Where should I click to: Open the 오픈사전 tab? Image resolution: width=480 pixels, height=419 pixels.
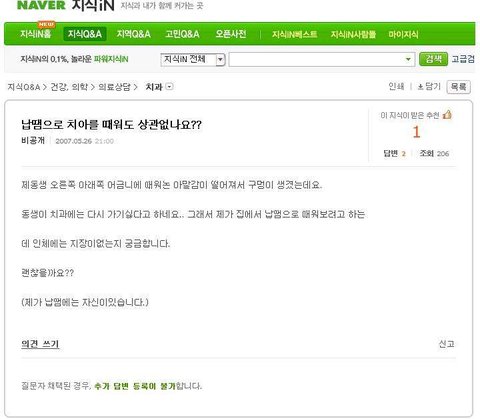[x=231, y=34]
